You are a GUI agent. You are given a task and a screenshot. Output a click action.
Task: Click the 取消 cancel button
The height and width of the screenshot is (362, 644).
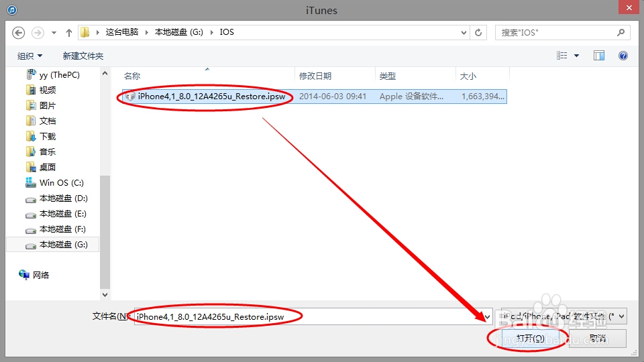coord(598,338)
